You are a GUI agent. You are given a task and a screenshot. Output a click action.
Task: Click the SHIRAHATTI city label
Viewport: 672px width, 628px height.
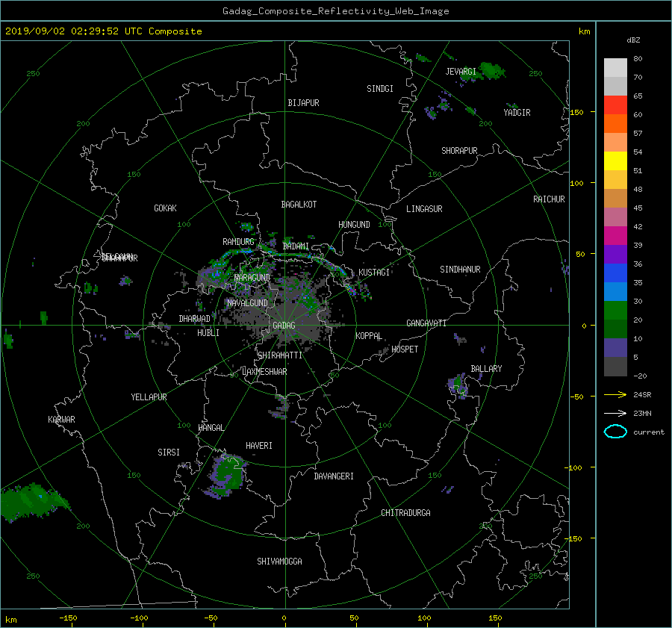tap(280, 355)
